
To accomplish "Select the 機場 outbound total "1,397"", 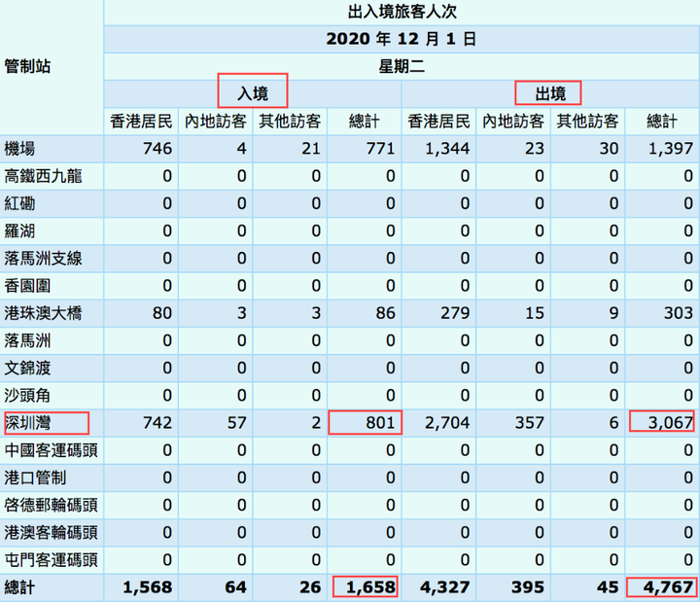I will coord(671,149).
